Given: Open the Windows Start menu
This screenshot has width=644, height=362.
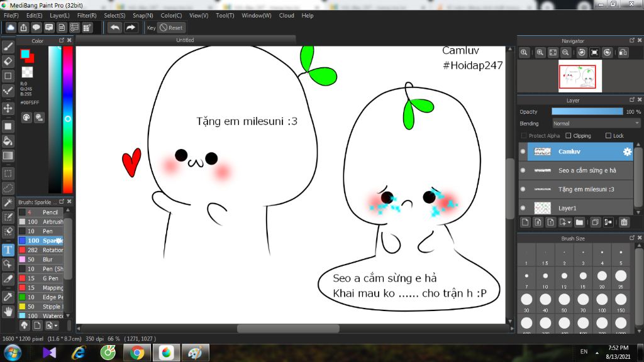Looking at the screenshot, I should tap(13, 353).
